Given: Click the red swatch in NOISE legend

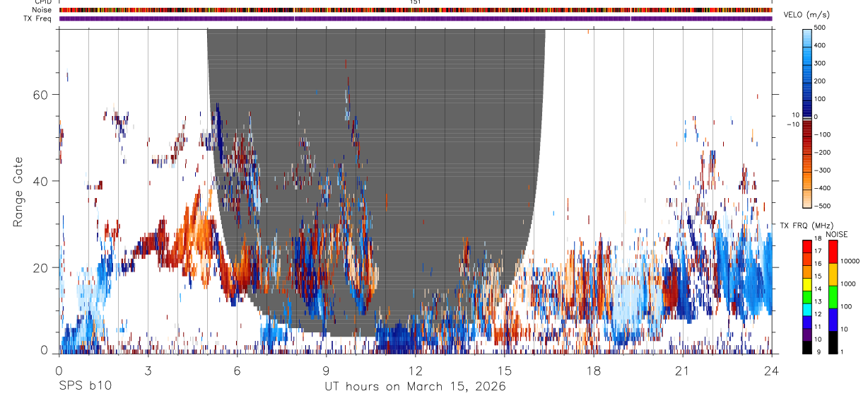Looking at the screenshot, I should pos(833,252).
